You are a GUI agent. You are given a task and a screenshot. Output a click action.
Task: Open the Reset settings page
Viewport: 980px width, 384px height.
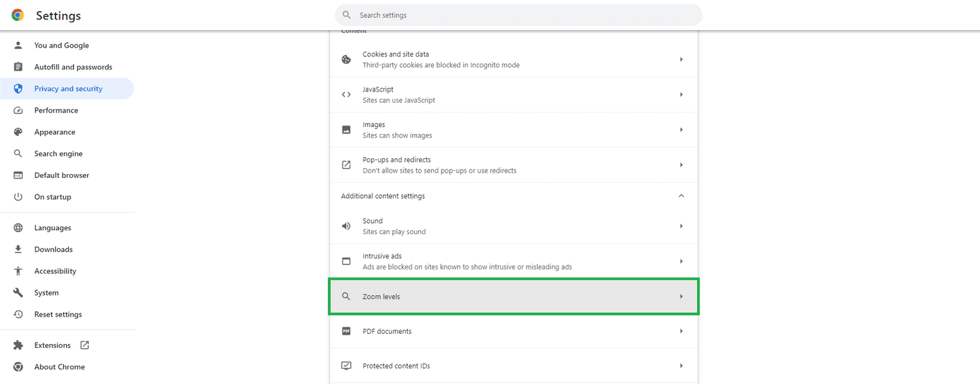pyautogui.click(x=58, y=314)
